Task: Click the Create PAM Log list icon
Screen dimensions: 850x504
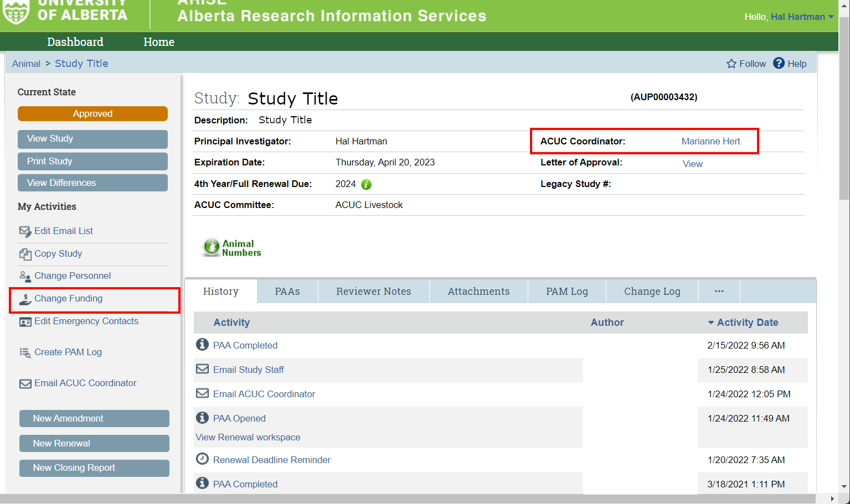Action: (x=25, y=352)
